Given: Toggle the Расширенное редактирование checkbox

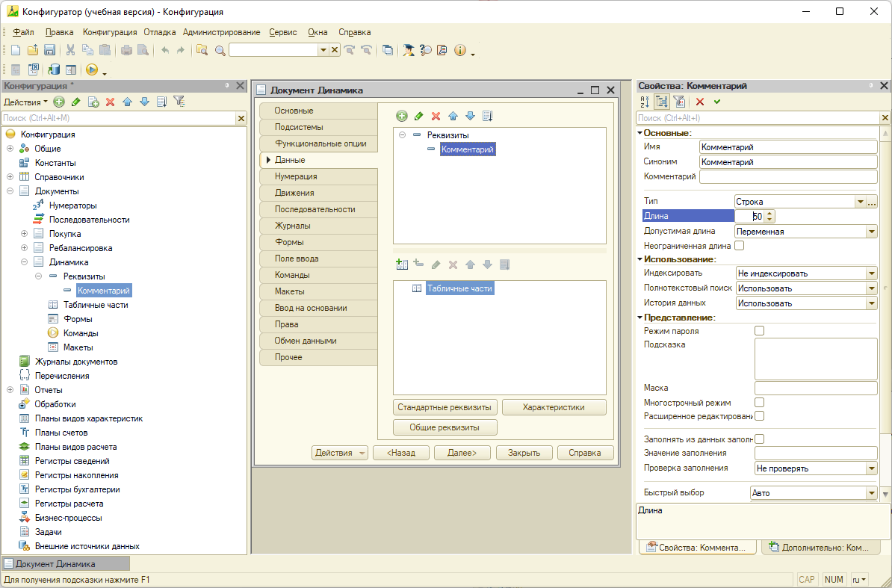Looking at the screenshot, I should pyautogui.click(x=759, y=416).
